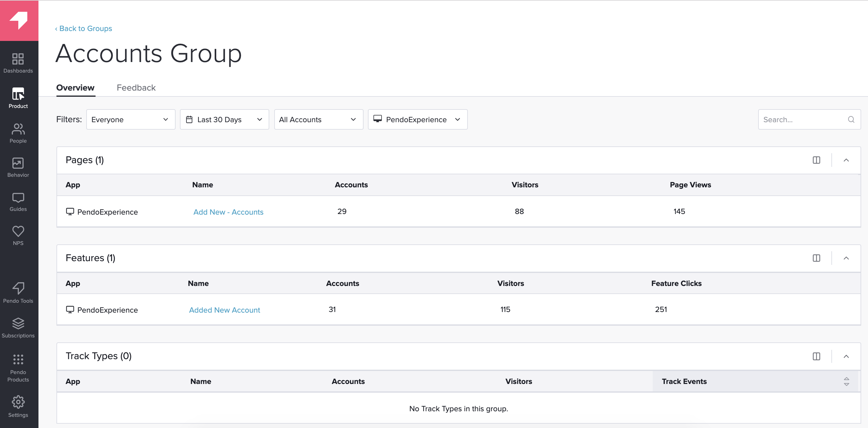Manage columns for the Features table
The width and height of the screenshot is (868, 428).
(816, 258)
